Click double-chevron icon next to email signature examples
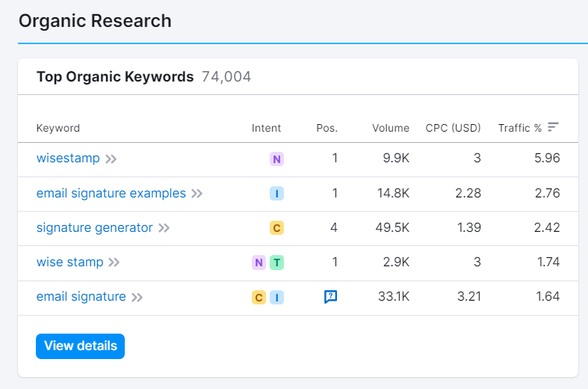This screenshot has width=588, height=389. coord(197,194)
